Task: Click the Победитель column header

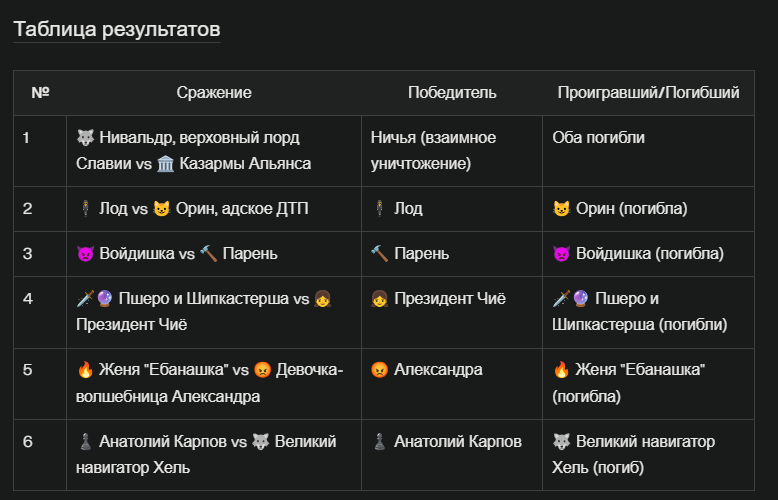Action: pyautogui.click(x=452, y=93)
